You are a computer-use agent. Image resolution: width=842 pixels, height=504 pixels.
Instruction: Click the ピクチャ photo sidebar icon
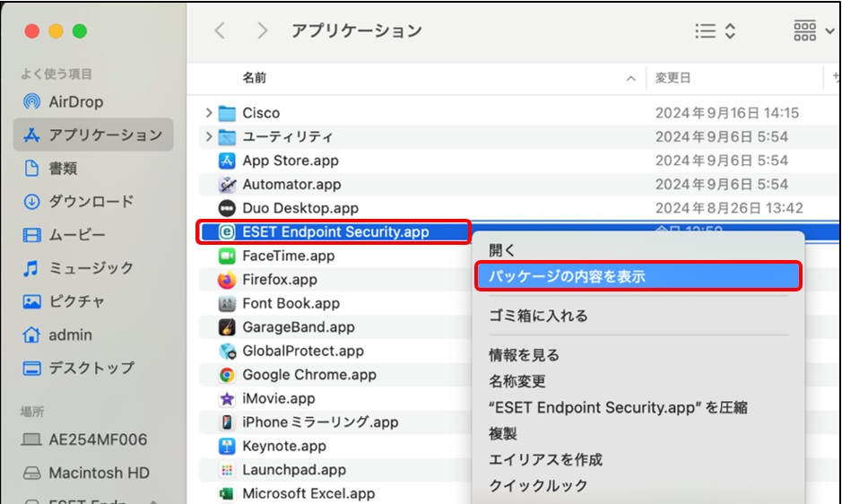pos(31,301)
